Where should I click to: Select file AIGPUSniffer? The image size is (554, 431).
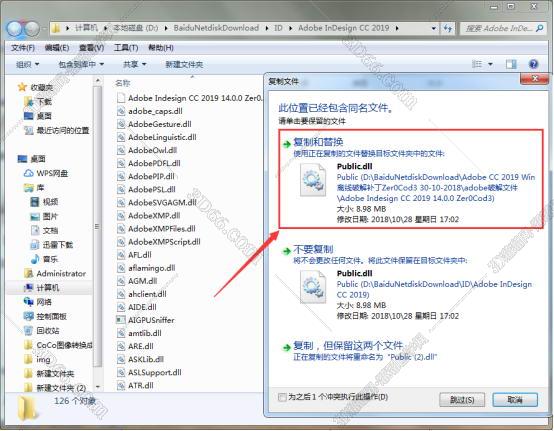[146, 320]
